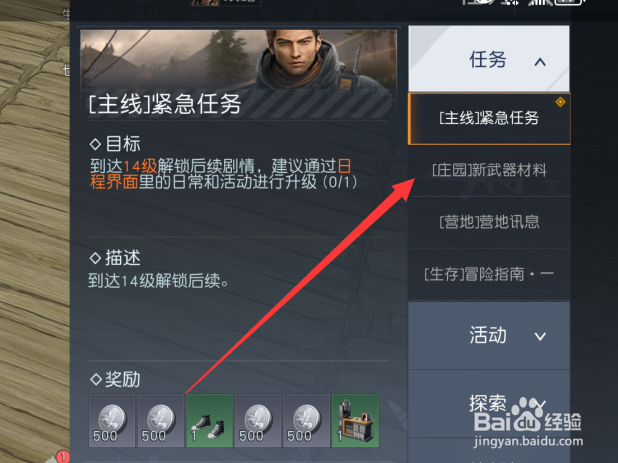The width and height of the screenshot is (618, 463).
Task: Click the orange 日程界面 link text
Action: (x=221, y=174)
